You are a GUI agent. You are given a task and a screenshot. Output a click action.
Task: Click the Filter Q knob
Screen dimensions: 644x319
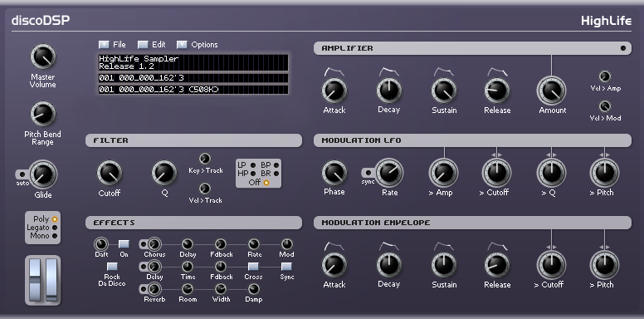click(x=164, y=173)
